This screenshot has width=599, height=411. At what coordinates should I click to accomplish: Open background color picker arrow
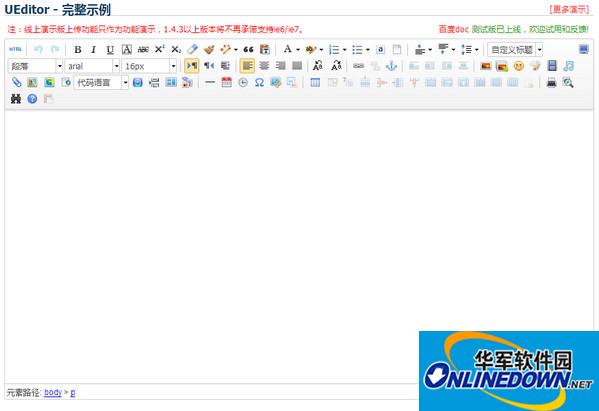(x=321, y=50)
